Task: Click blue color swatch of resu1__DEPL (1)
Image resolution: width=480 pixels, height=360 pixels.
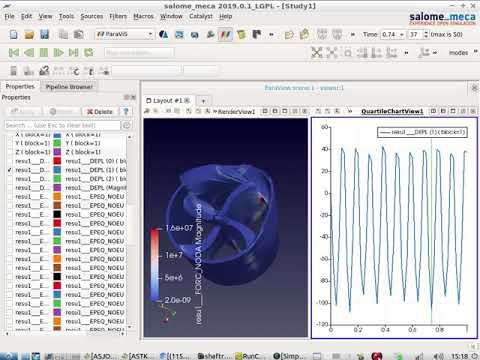Action: pos(57,170)
